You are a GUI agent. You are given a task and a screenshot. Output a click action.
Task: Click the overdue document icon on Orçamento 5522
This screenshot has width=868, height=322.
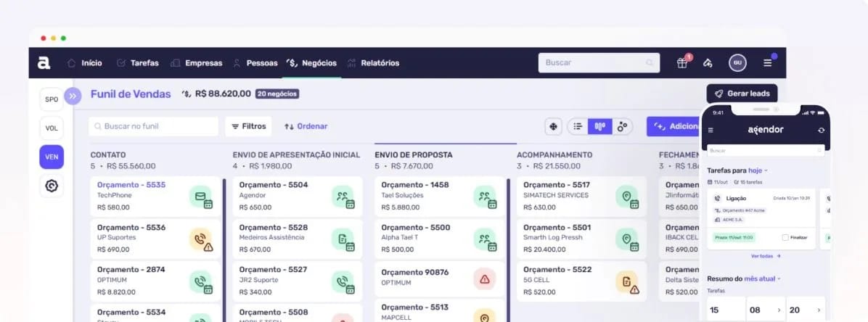click(627, 282)
